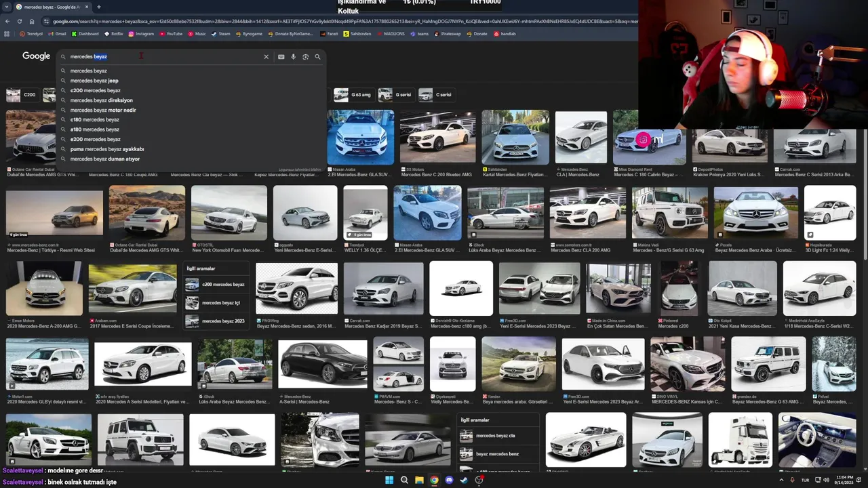Screen dimensions: 868x488
Task: Open the Pirateswap bookmark
Action: click(448, 34)
